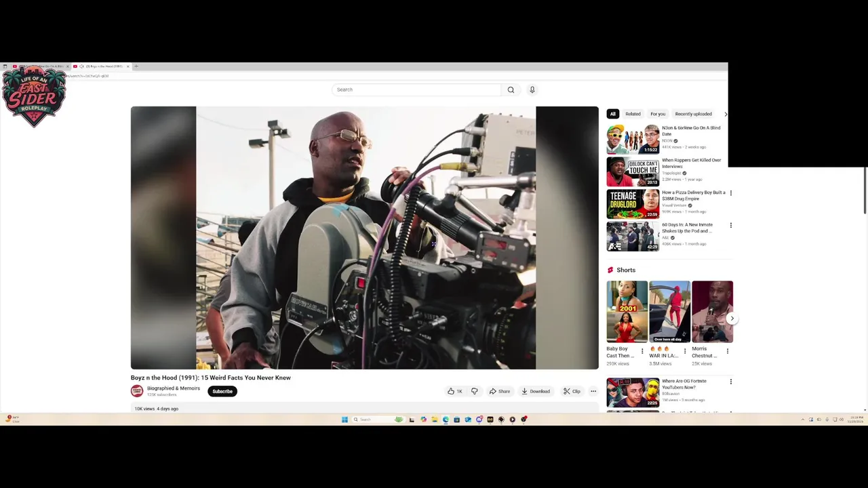The height and width of the screenshot is (488, 868).
Task: Open 60 Days In video thumbnail
Action: (x=633, y=236)
